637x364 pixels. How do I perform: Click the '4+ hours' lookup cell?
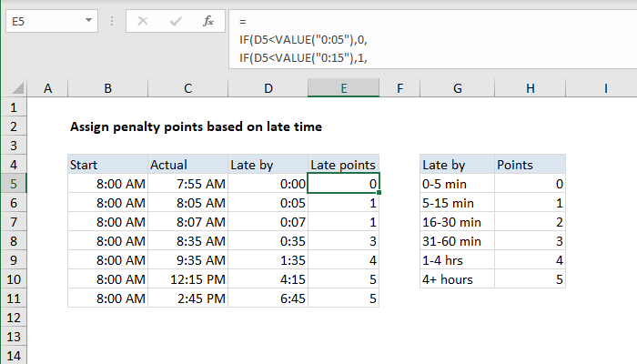click(x=458, y=279)
